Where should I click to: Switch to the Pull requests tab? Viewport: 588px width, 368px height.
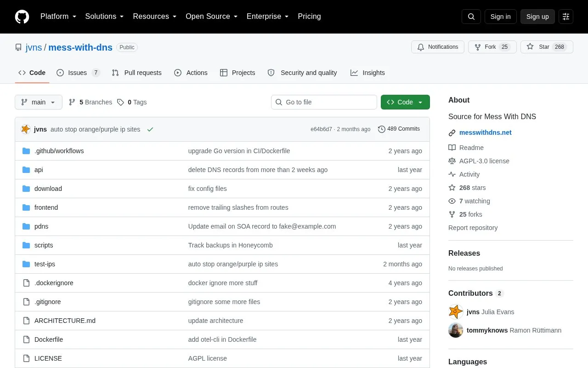(x=136, y=73)
